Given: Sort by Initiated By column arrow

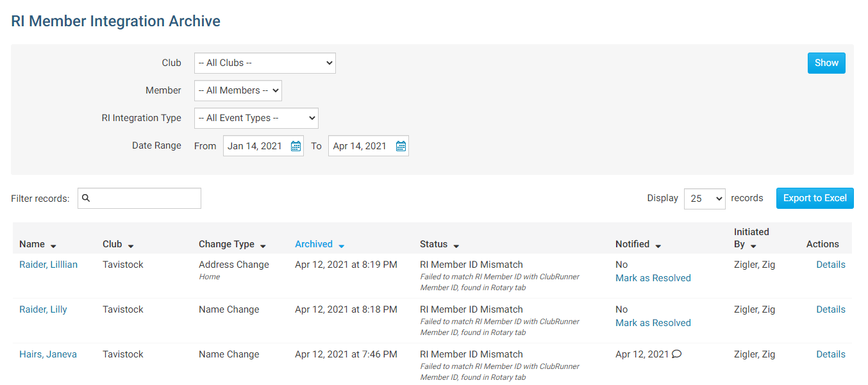Looking at the screenshot, I should [x=753, y=246].
